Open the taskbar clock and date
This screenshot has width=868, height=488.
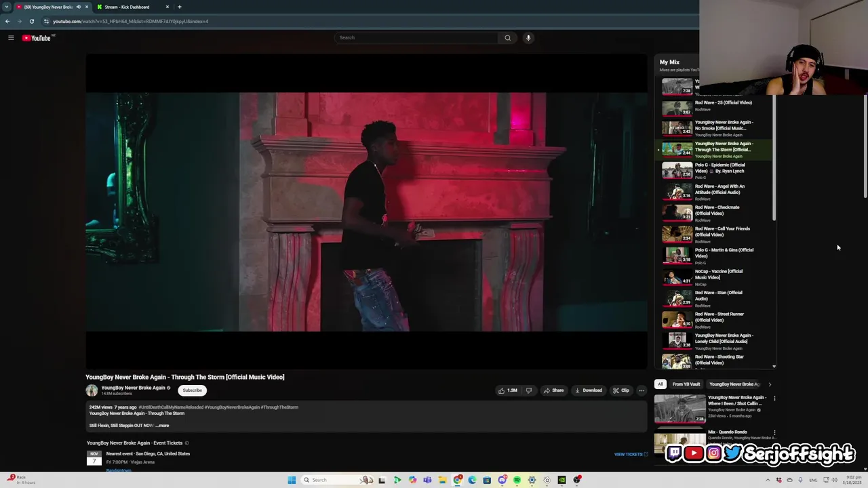[x=852, y=480]
